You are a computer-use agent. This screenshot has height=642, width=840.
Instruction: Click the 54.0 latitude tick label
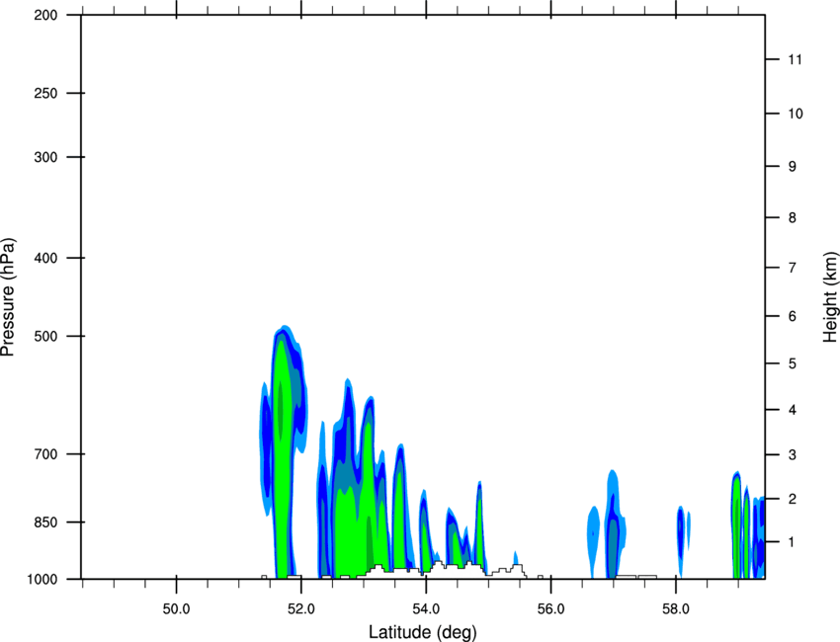click(426, 609)
